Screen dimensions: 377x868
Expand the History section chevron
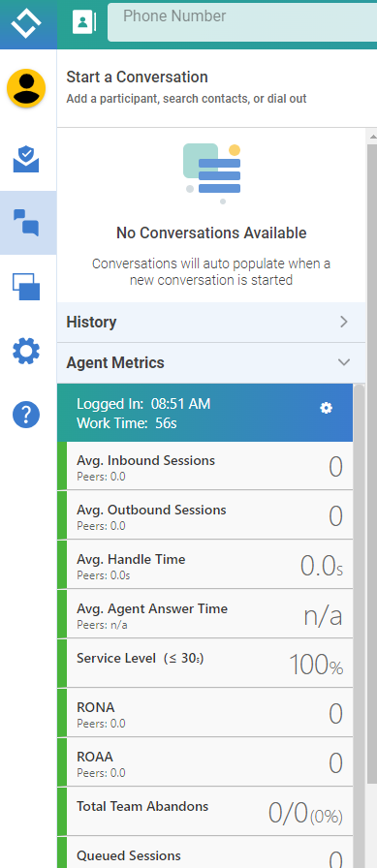344,323
